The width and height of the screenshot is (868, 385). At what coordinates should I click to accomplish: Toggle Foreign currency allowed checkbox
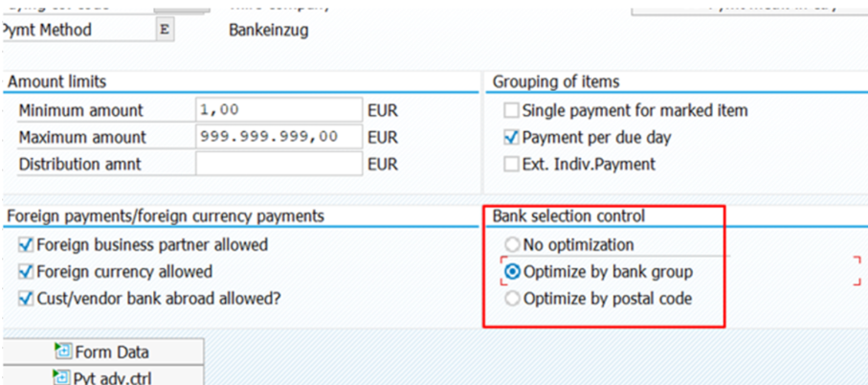click(26, 271)
